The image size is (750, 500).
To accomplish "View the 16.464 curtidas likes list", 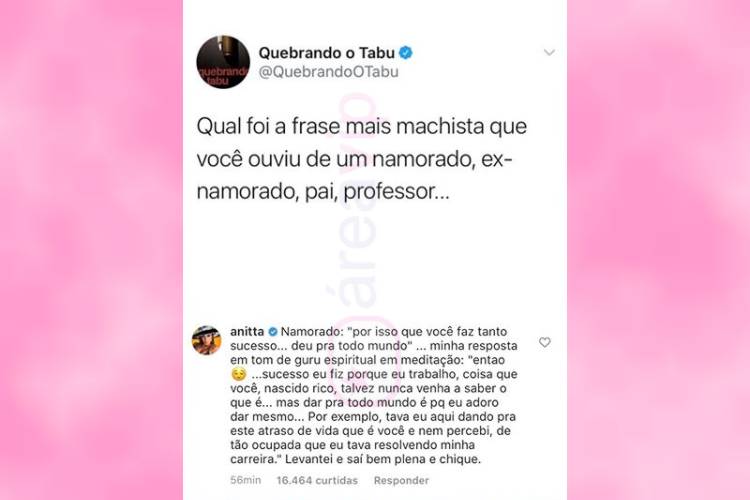I will pyautogui.click(x=317, y=480).
